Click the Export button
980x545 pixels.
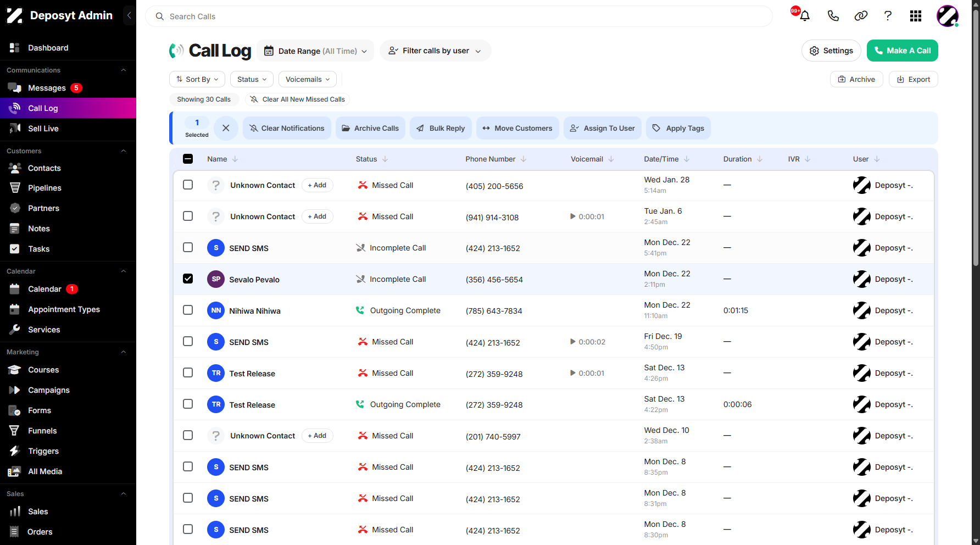[x=913, y=79]
